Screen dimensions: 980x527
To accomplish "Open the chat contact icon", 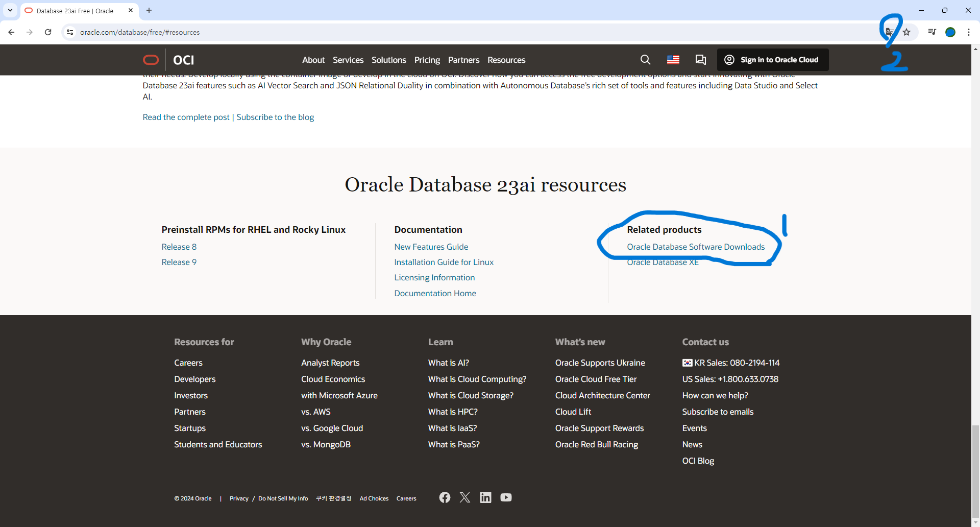I will point(701,60).
